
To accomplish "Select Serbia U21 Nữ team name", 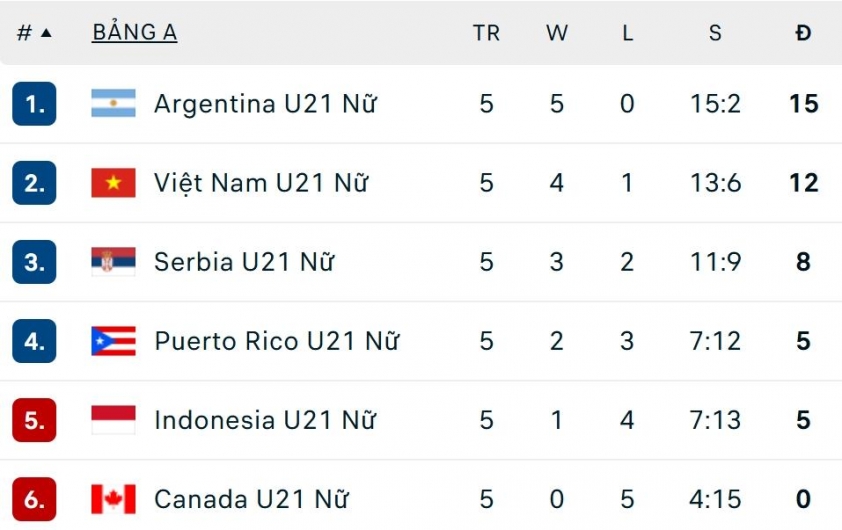I will point(244,262).
